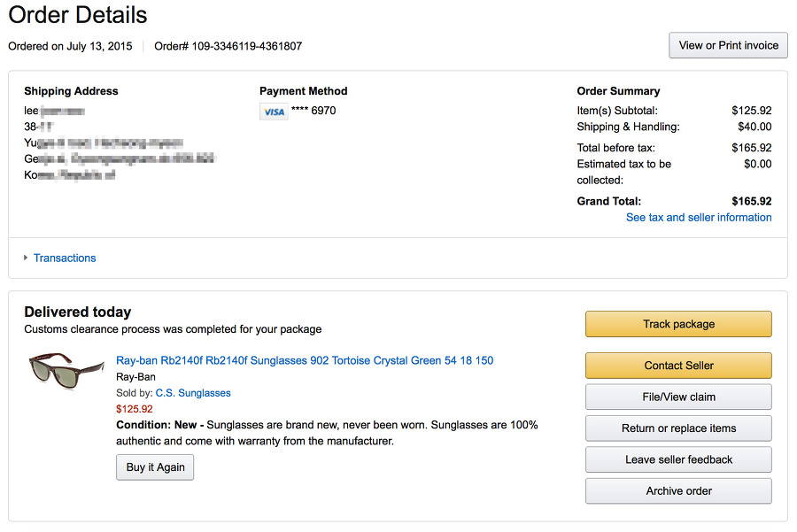
Task: Open See tax and seller information
Action: coord(699,218)
